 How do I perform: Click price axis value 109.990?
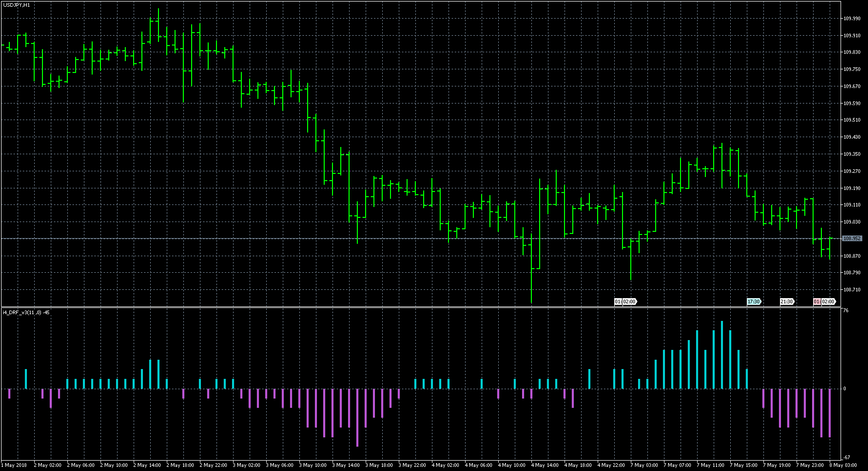point(852,18)
